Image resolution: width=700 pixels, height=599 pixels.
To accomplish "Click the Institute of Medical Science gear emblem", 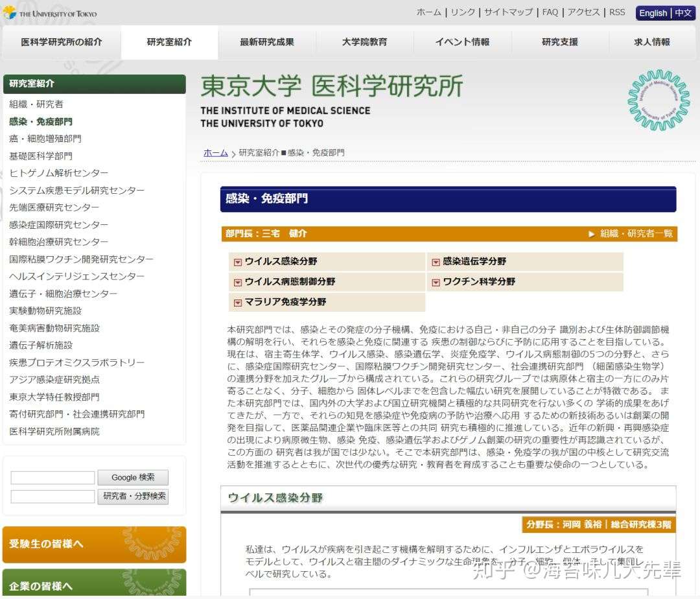I will tap(659, 100).
